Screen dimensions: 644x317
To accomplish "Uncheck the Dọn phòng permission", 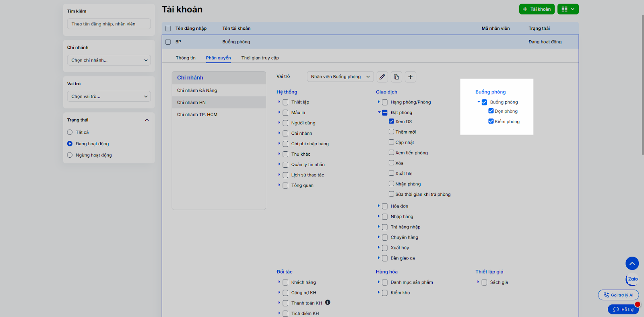I will pos(491,111).
